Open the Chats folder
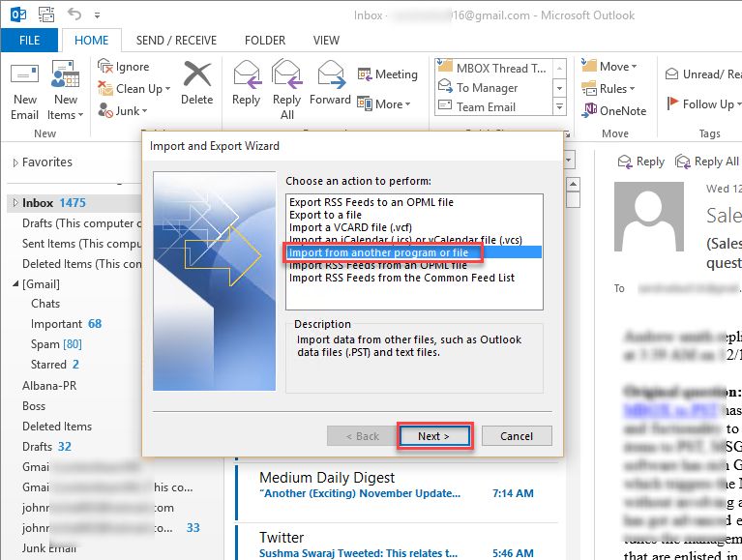Image resolution: width=742 pixels, height=560 pixels. (45, 304)
